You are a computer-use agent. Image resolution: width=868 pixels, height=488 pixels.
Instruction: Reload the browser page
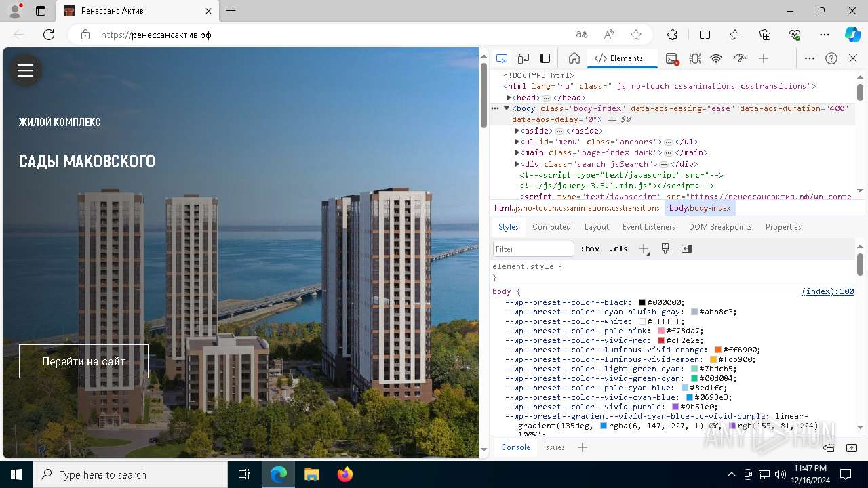point(49,35)
